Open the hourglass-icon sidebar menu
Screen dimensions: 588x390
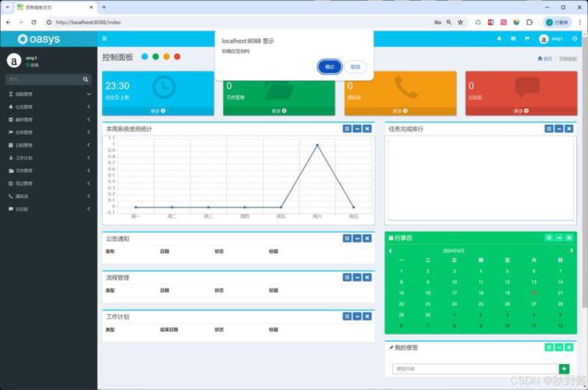(x=49, y=94)
